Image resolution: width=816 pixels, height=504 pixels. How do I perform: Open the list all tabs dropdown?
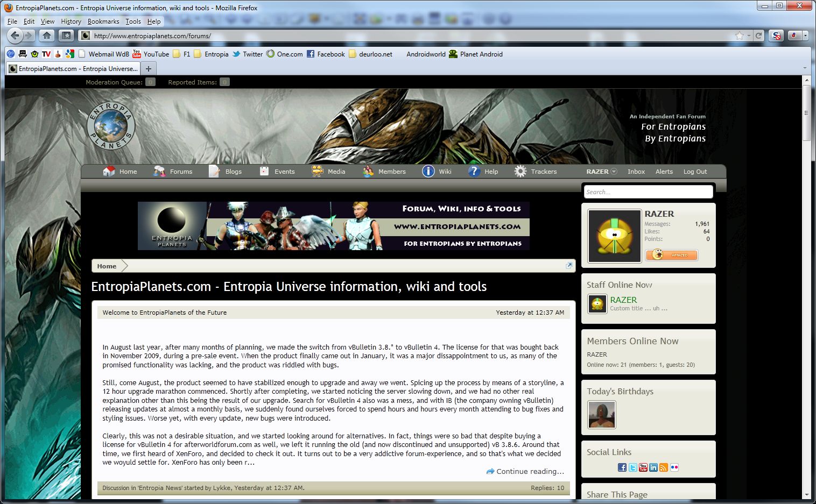(805, 68)
